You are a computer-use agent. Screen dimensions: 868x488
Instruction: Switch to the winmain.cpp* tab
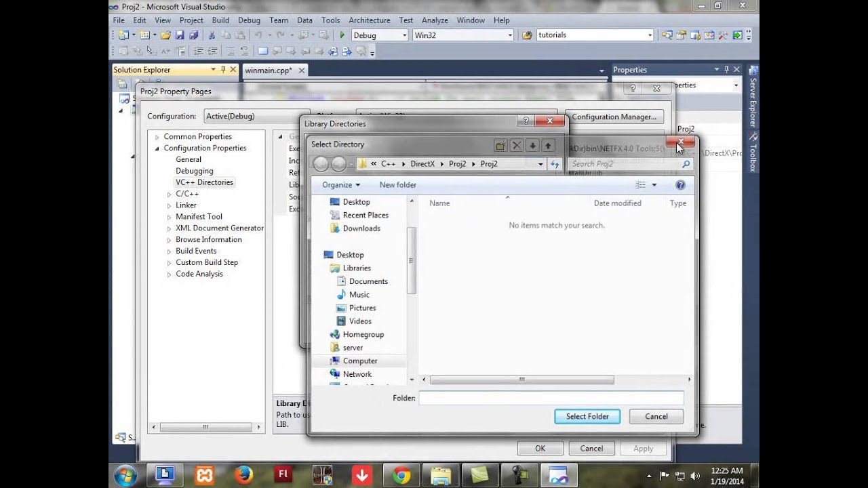269,70
